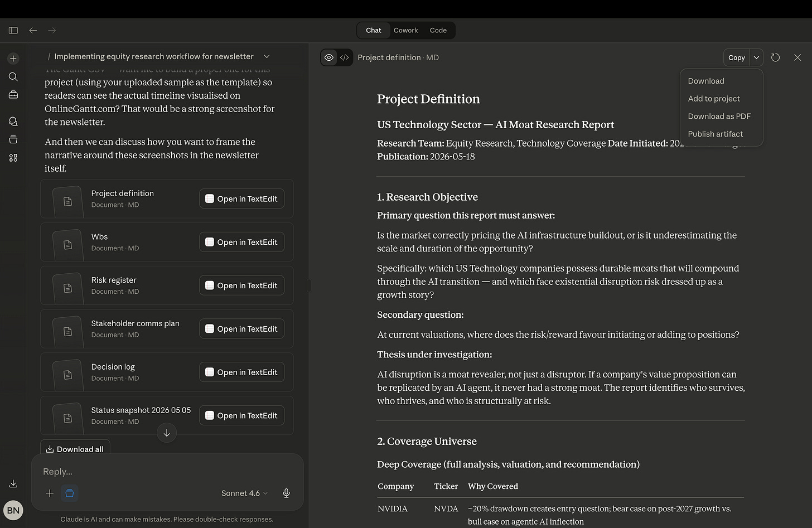Open the briefcase projects icon in sidebar
Image resolution: width=812 pixels, height=528 pixels.
tap(13, 95)
